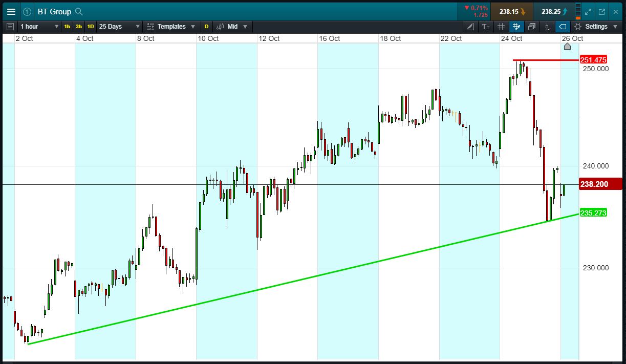Image resolution: width=626 pixels, height=364 pixels.
Task: Select the 3h quick interval
Action: pos(79,26)
